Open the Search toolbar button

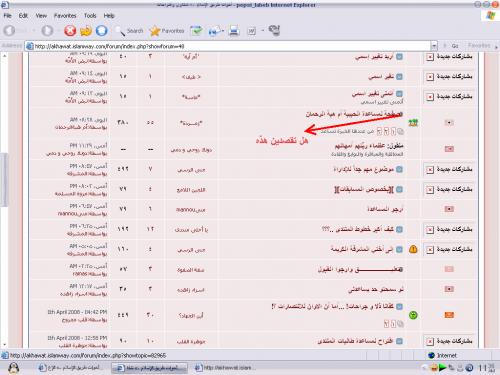(129, 31)
